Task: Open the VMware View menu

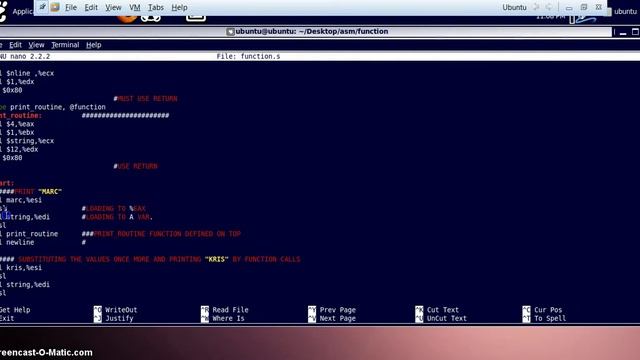Action: click(113, 7)
